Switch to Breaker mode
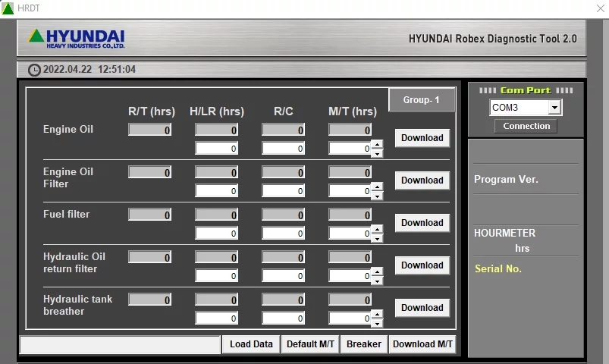Viewport: 609px width, 364px height. click(x=364, y=344)
